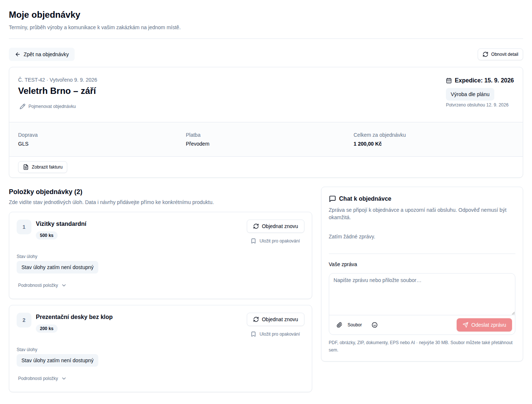532x404 pixels.
Task: Click the pencil icon to rename order
Action: point(23,106)
